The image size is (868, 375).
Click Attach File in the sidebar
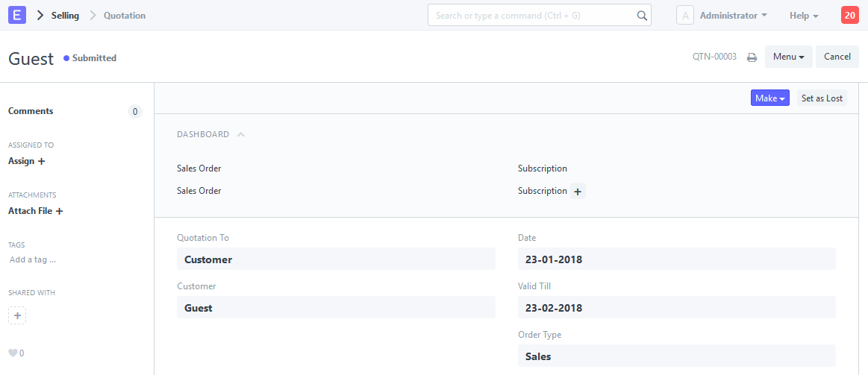(x=35, y=211)
